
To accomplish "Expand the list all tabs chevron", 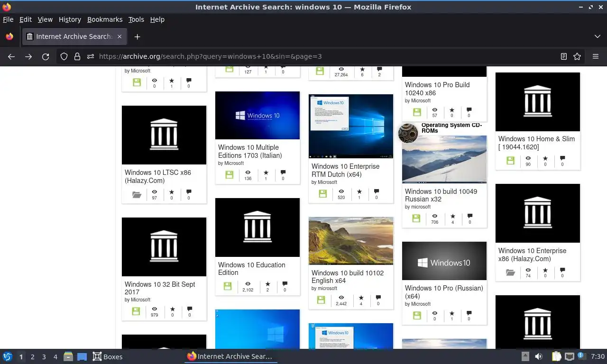I will (598, 36).
